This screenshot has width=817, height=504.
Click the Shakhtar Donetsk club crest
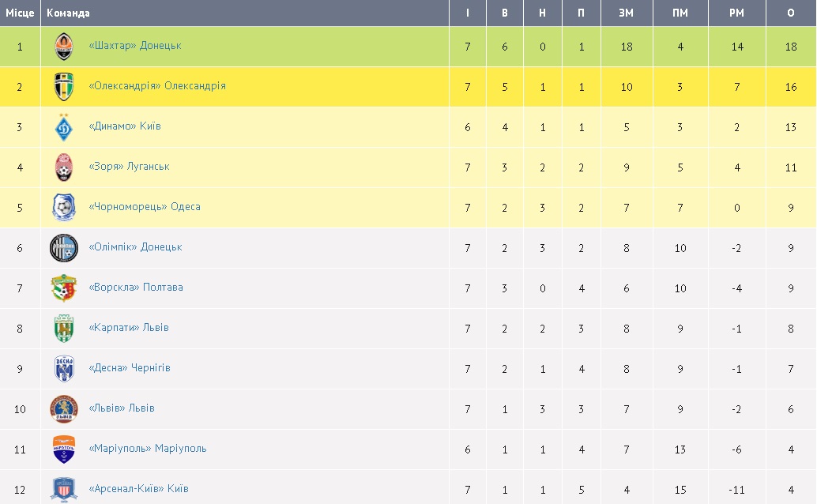(x=64, y=47)
